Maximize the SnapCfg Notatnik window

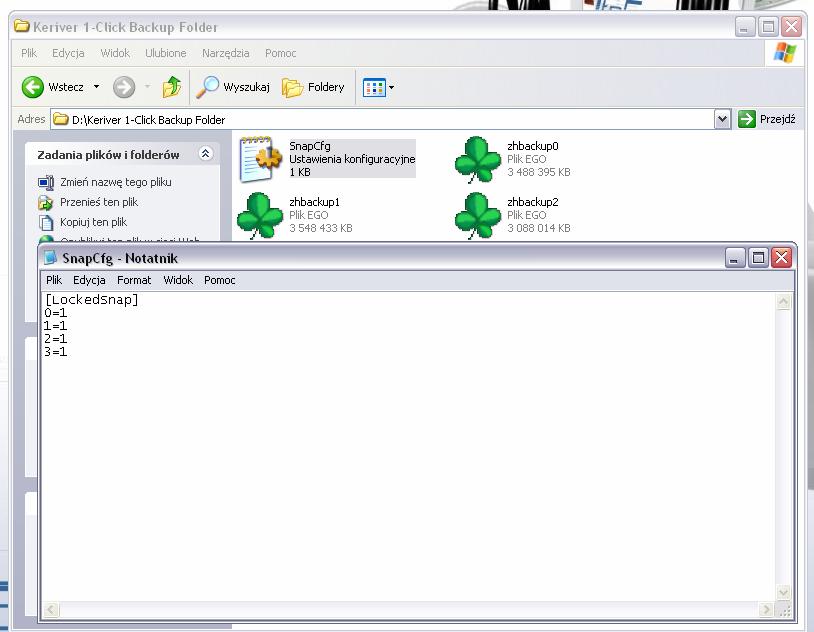[x=758, y=258]
